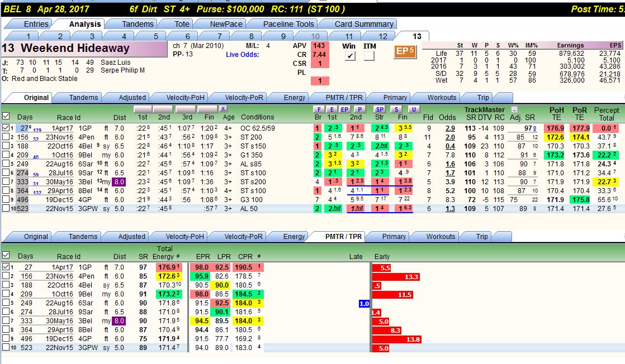
Task: Select horse number 7 tab
Action: click(x=220, y=36)
